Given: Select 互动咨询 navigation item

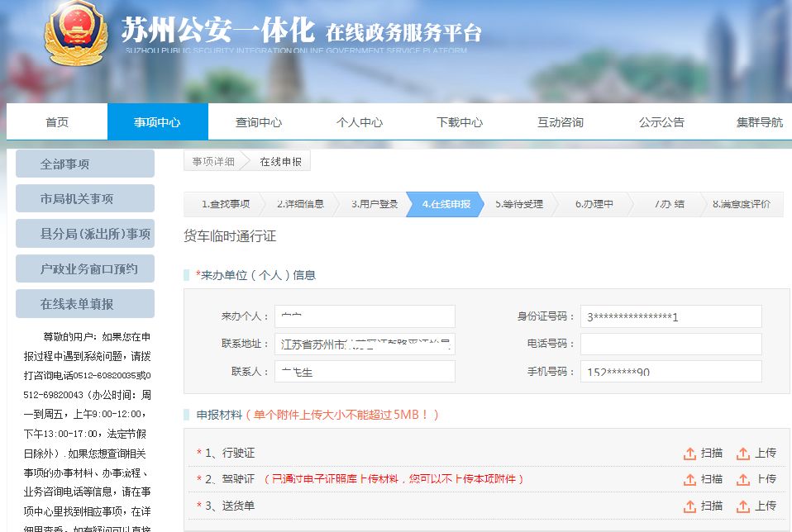Looking at the screenshot, I should click(561, 122).
